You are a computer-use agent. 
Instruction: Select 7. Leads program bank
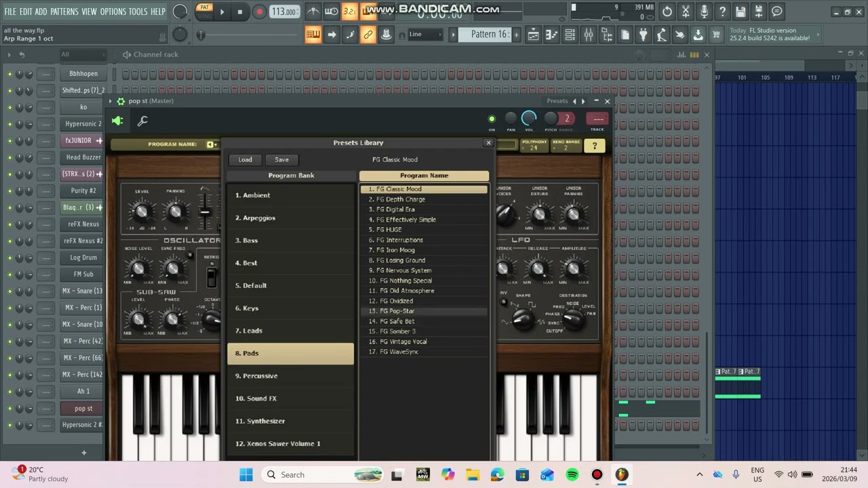pyautogui.click(x=290, y=331)
